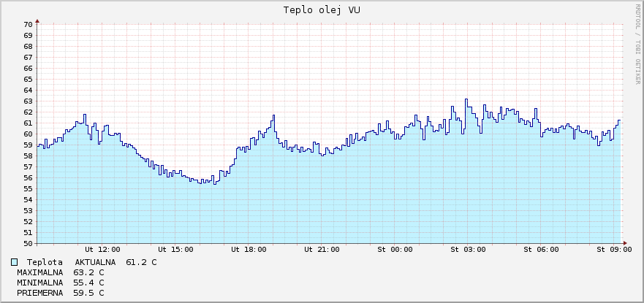Click the MAXIMALNA 63.2 C reading
Image resolution: width=644 pixels, height=303 pixels.
coord(61,272)
